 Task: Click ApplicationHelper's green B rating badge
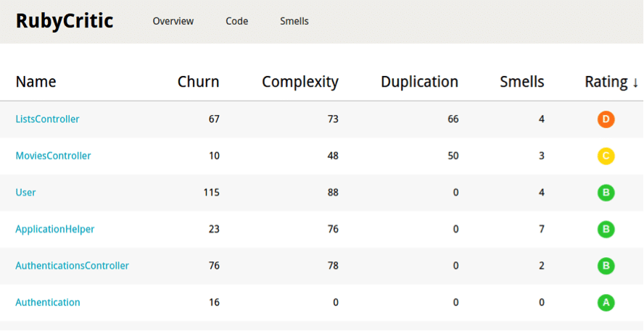(606, 230)
